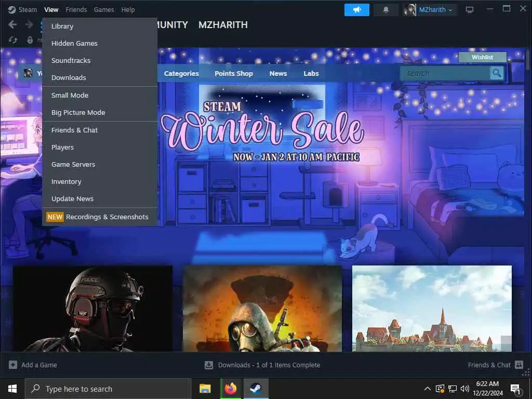Go back with the left arrow

12,24
